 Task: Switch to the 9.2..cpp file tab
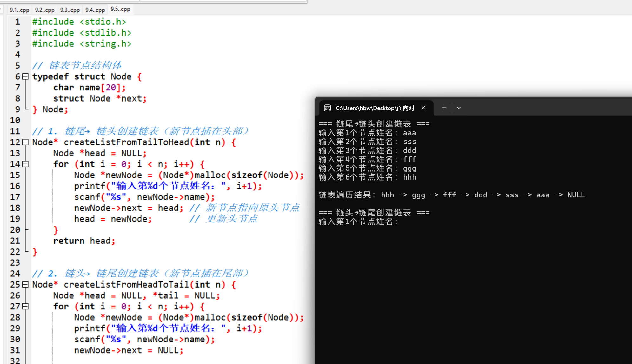click(x=44, y=10)
